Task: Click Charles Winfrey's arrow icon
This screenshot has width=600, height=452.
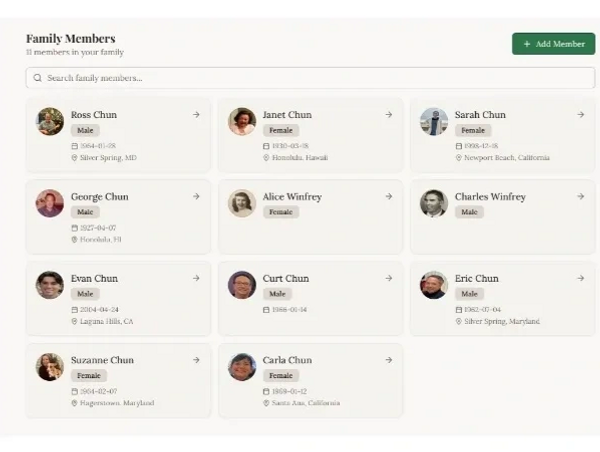Action: 580,197
